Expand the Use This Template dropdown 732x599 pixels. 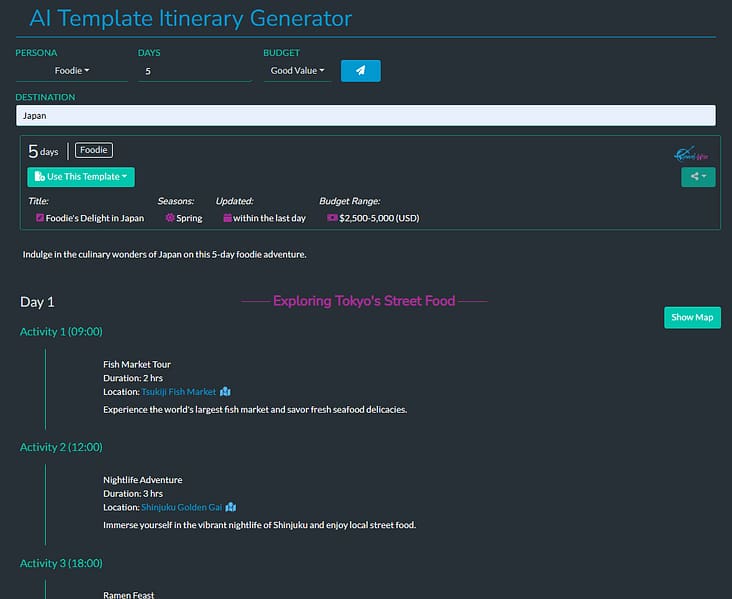click(81, 177)
